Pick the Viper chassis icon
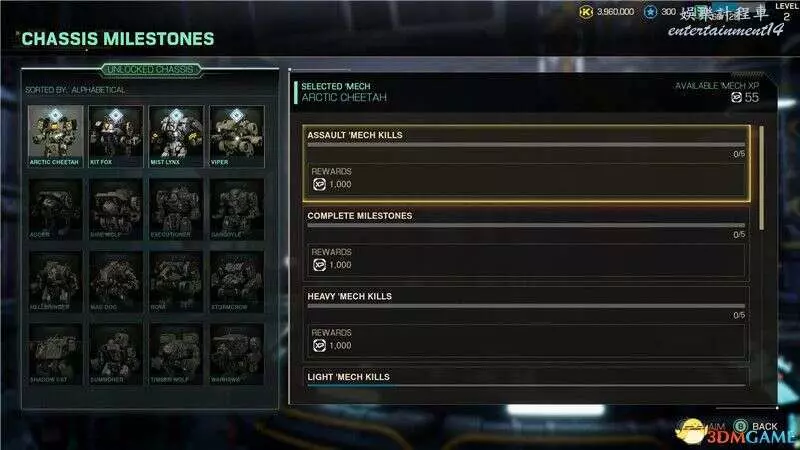The image size is (800, 450). pyautogui.click(x=237, y=136)
